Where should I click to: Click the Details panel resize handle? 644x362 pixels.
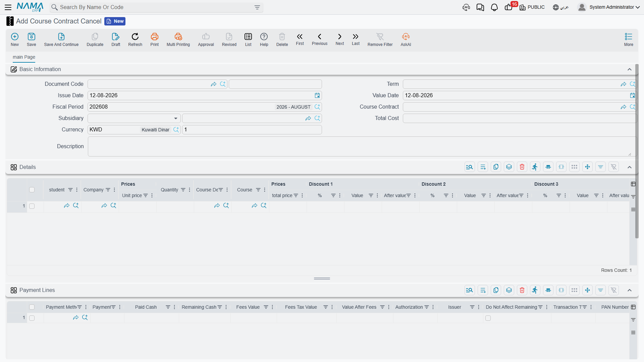point(322,279)
